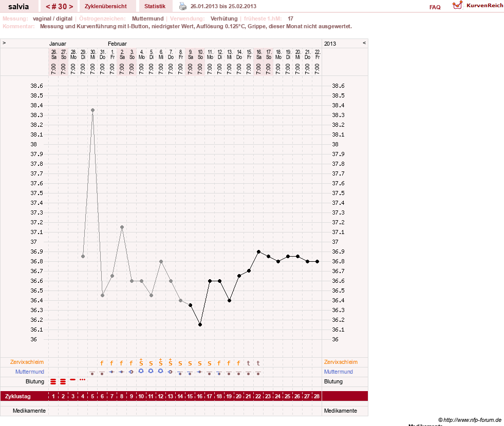The image size is (504, 426).
Task: Click the S+ cervical mucus mark on day 10
Action: tap(141, 362)
